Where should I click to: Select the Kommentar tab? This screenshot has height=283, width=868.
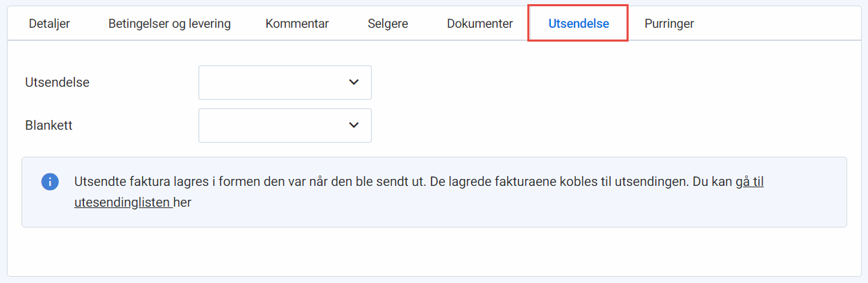coord(297,24)
